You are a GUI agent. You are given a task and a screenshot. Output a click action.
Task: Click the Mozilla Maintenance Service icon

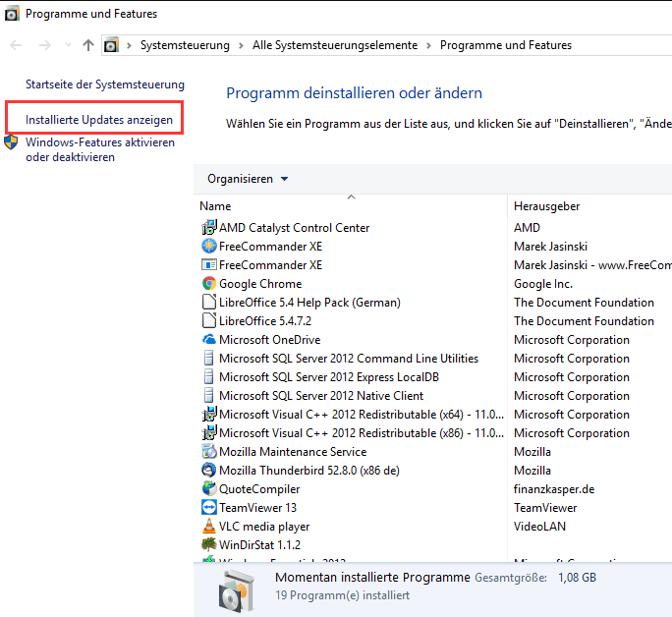[x=209, y=451]
